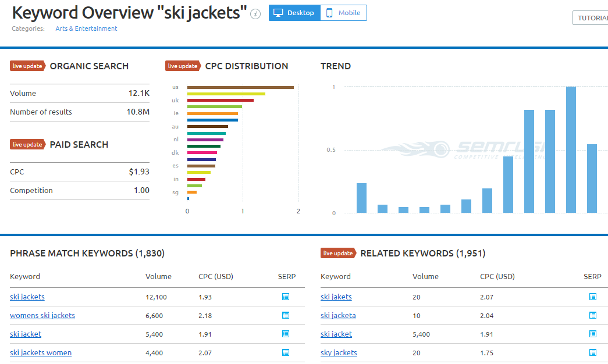
Task: Select the Desktop tab
Action: tap(294, 13)
